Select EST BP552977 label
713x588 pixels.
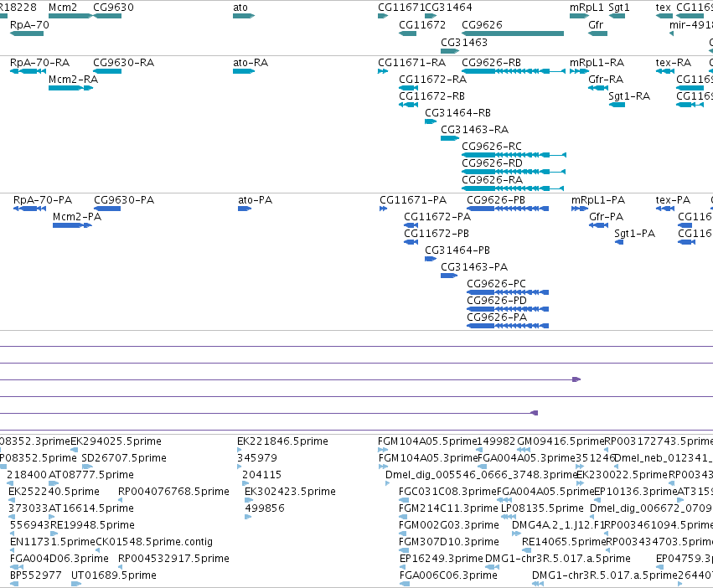(35, 575)
